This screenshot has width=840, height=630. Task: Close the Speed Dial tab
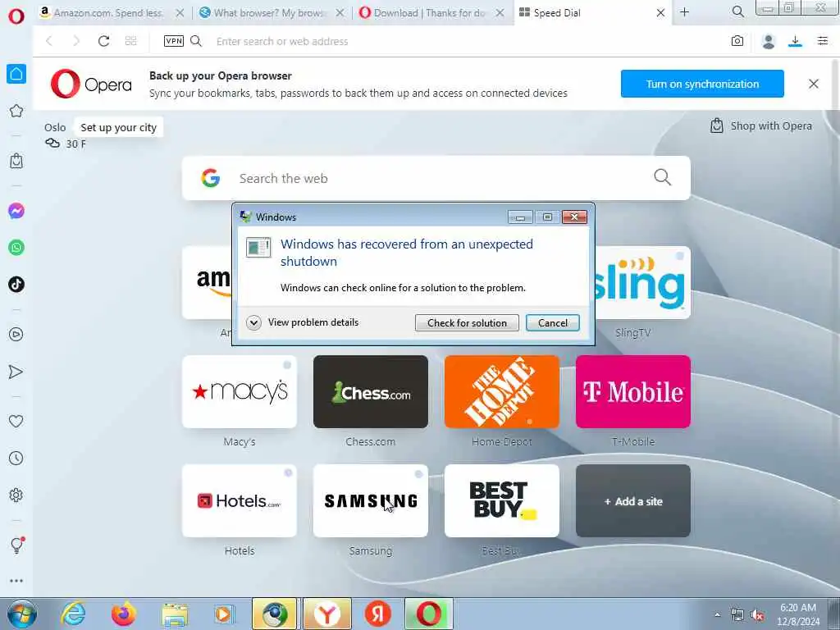coord(660,13)
